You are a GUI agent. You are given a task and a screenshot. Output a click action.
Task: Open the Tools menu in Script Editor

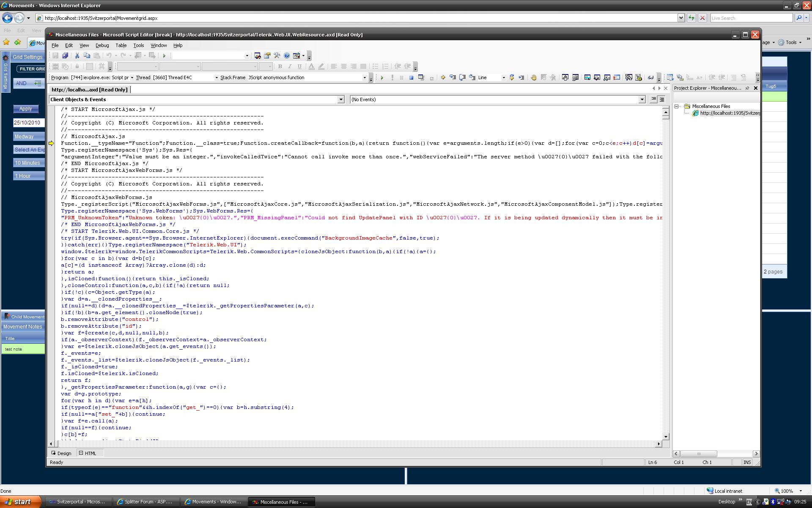pyautogui.click(x=138, y=45)
